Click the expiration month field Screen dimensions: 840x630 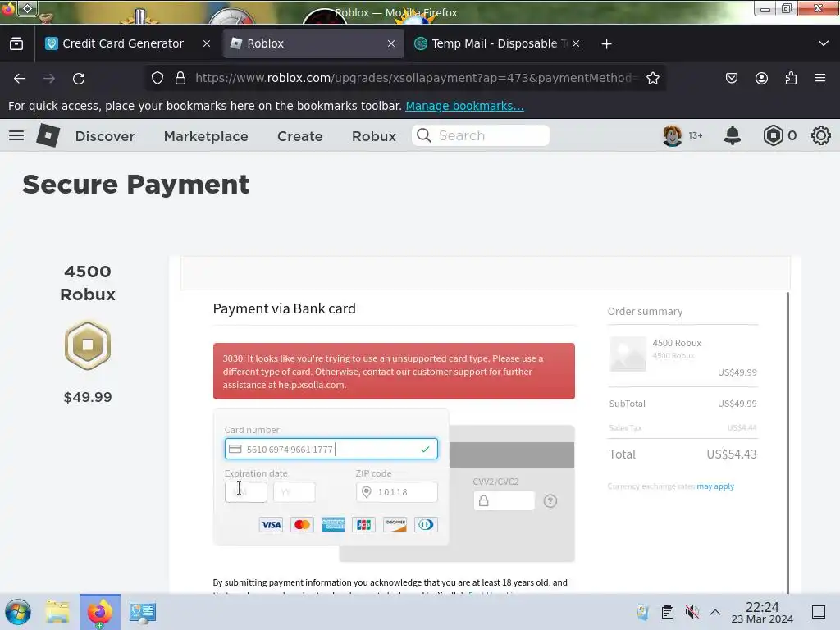click(246, 492)
